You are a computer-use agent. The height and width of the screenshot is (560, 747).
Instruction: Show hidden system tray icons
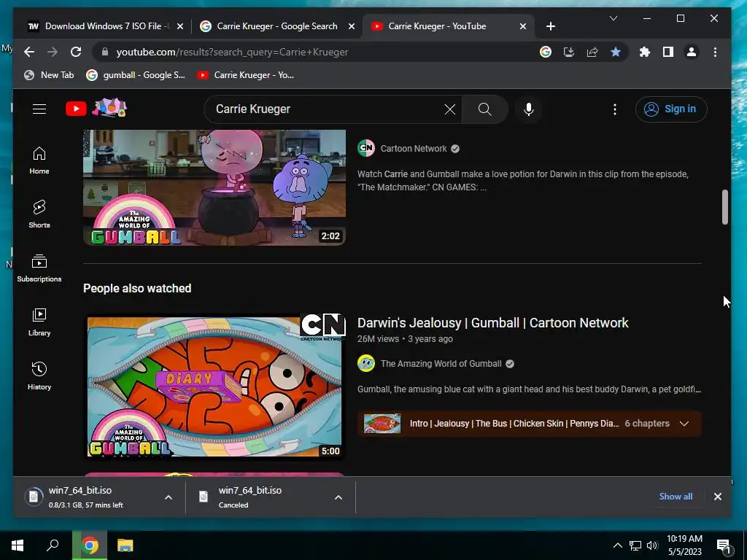617,545
